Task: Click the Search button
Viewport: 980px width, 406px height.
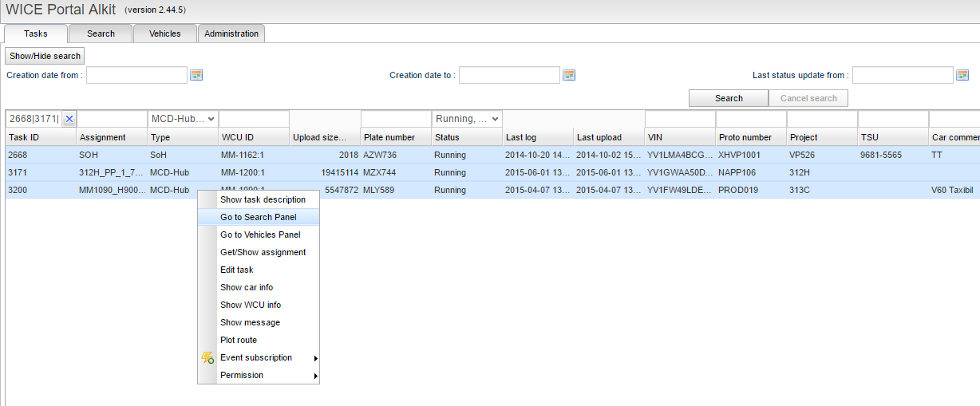Action: coord(728,98)
